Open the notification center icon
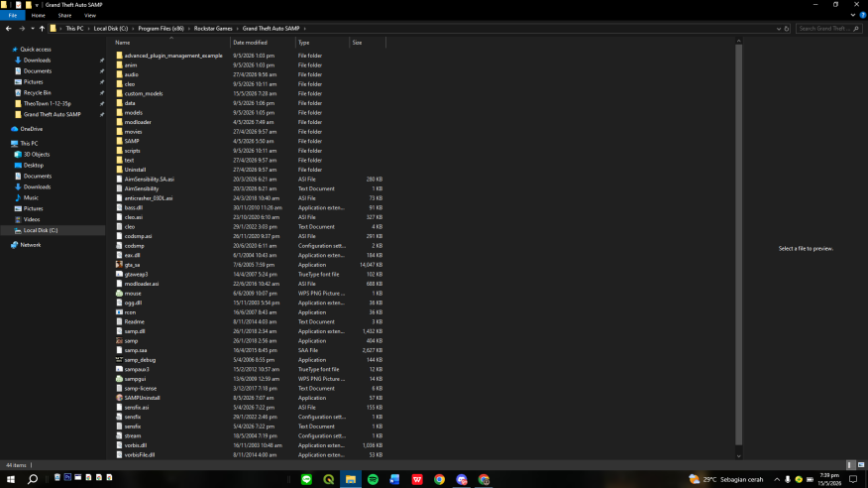The image size is (868, 488). pyautogui.click(x=853, y=479)
